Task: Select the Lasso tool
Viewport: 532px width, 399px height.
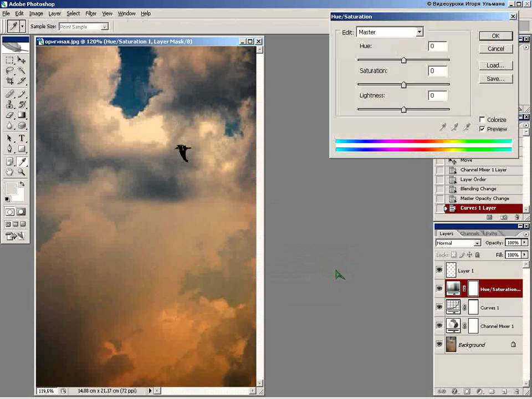Action: pyautogui.click(x=9, y=70)
